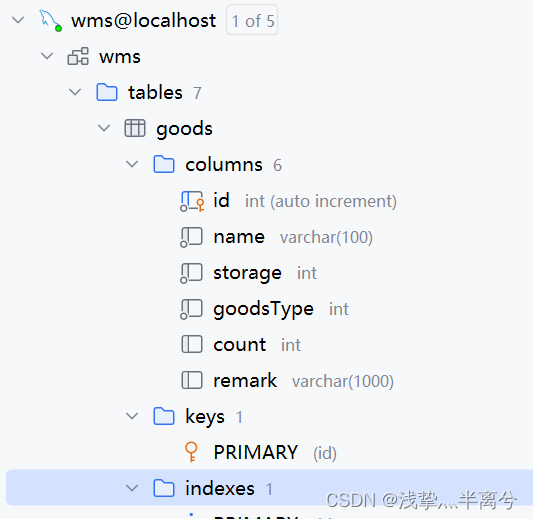Click the indexes folder icon
The width and height of the screenshot is (533, 519).
coord(164,488)
